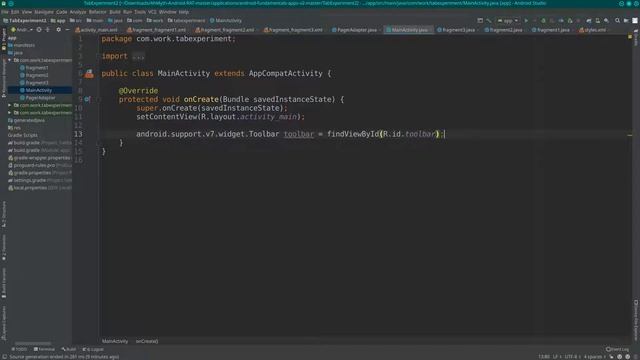The image size is (640, 360).
Task: Open the Help menu
Action: 184,12
